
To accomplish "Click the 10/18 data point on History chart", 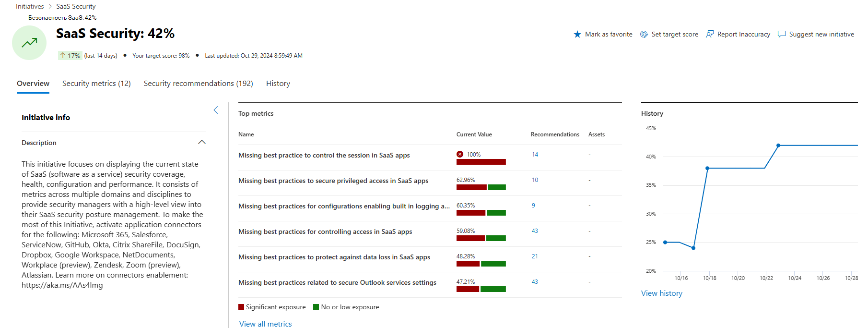I will pos(707,168).
